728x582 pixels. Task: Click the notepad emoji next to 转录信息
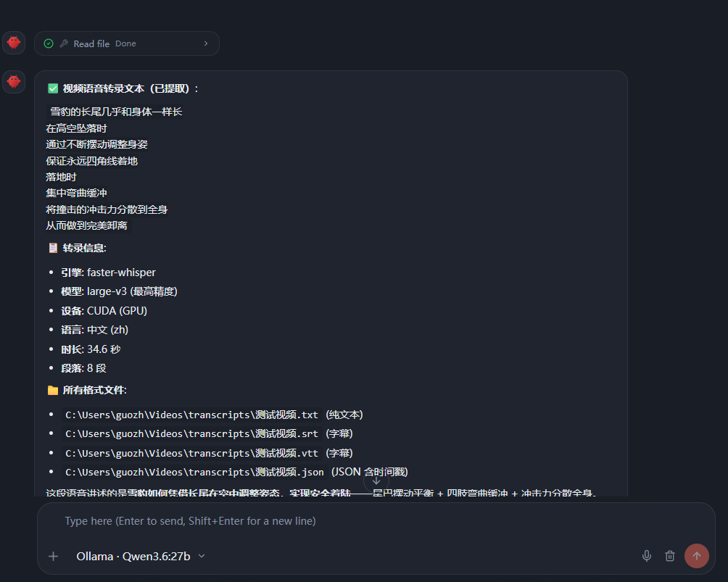pos(53,248)
